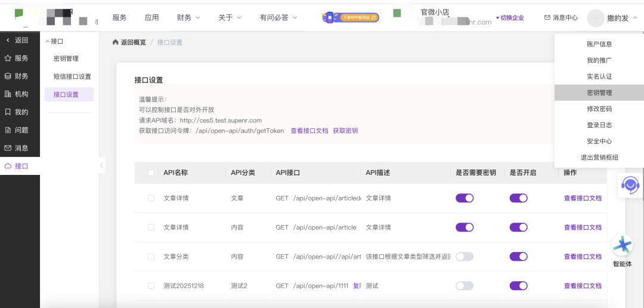Click the 服务 star icon in sidebar

[8, 58]
